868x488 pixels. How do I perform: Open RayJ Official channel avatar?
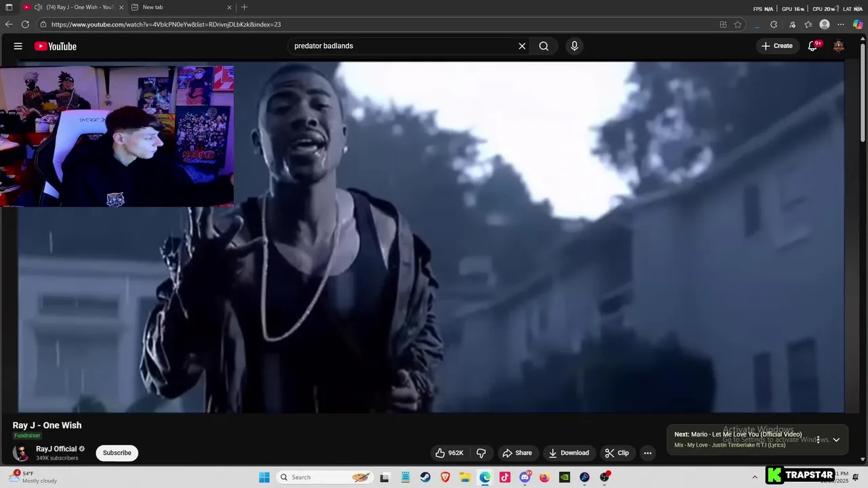[x=22, y=453]
